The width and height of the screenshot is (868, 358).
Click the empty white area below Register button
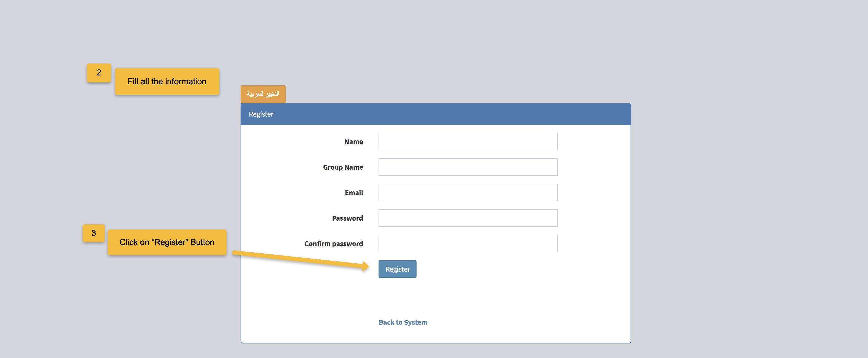[472, 296]
